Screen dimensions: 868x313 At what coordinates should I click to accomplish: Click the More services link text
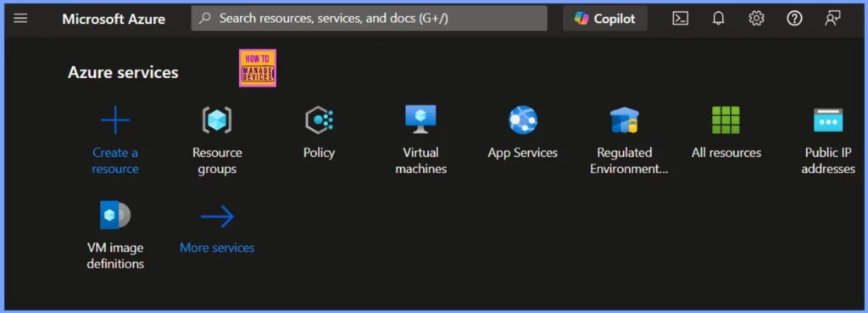click(x=217, y=248)
